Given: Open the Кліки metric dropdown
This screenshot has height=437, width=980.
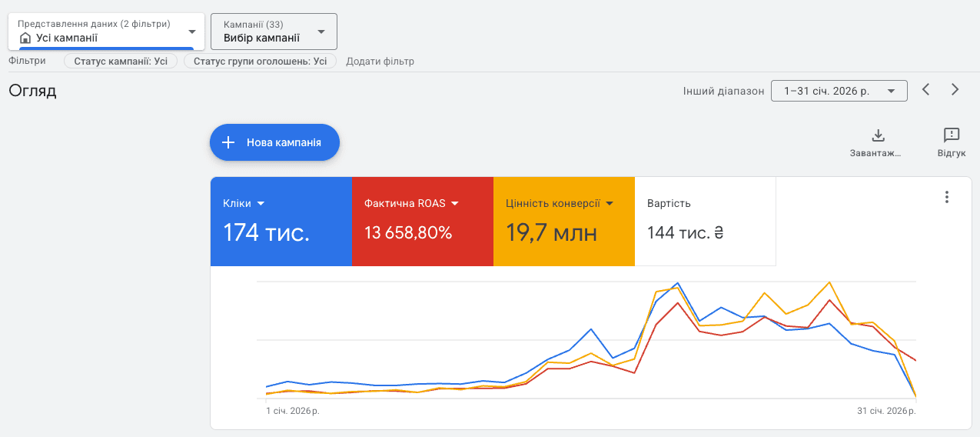Looking at the screenshot, I should click(x=244, y=204).
